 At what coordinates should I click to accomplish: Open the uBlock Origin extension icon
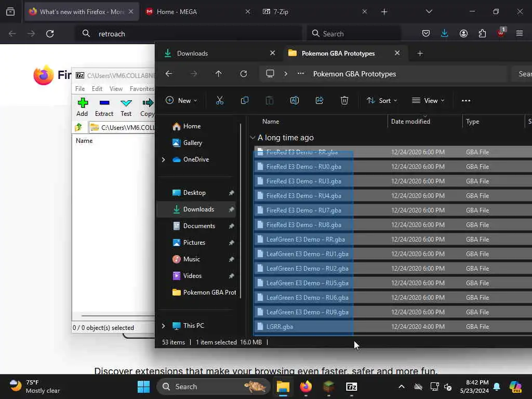pos(501,33)
